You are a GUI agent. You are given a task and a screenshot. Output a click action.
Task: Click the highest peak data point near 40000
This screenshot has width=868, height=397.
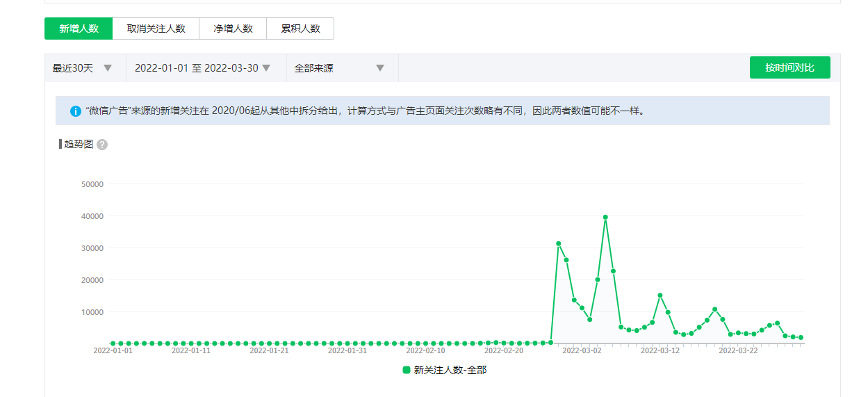click(x=605, y=217)
